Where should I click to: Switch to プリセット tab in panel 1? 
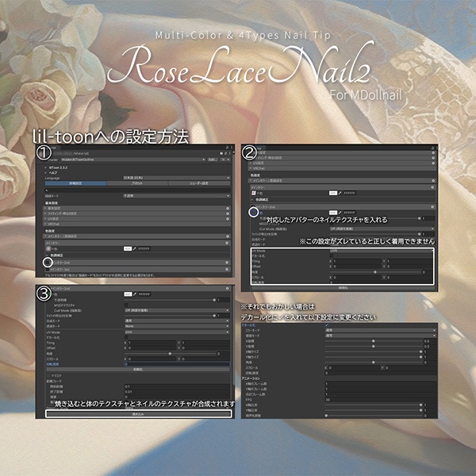[137, 183]
